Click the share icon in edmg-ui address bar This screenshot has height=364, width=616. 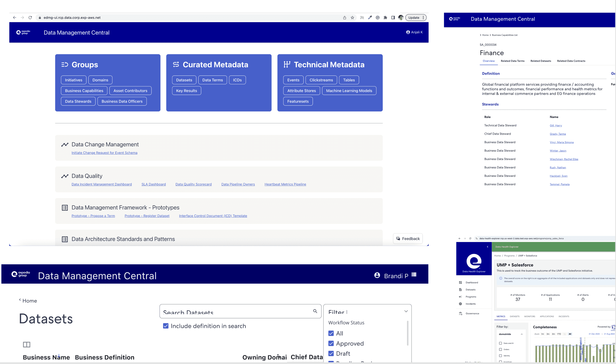point(344,18)
